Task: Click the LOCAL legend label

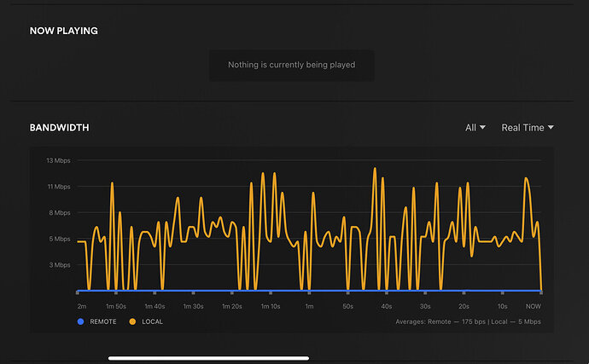Action: [152, 321]
